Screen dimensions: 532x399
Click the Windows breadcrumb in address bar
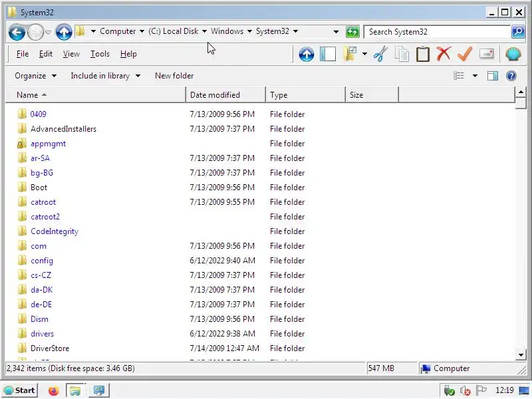pos(227,31)
